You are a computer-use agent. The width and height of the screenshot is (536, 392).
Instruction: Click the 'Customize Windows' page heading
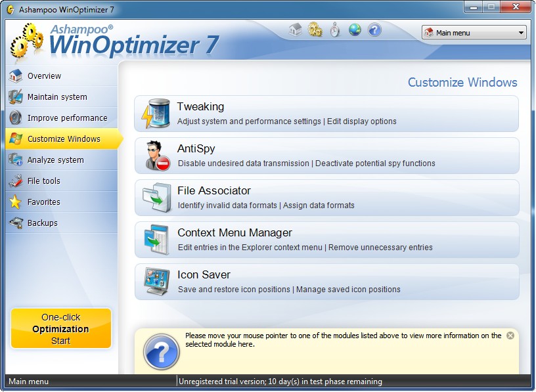462,82
